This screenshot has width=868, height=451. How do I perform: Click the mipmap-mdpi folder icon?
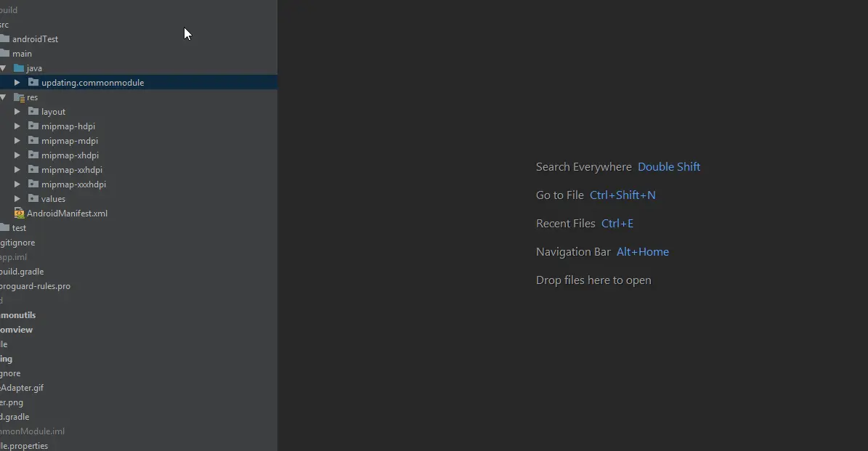tap(33, 140)
